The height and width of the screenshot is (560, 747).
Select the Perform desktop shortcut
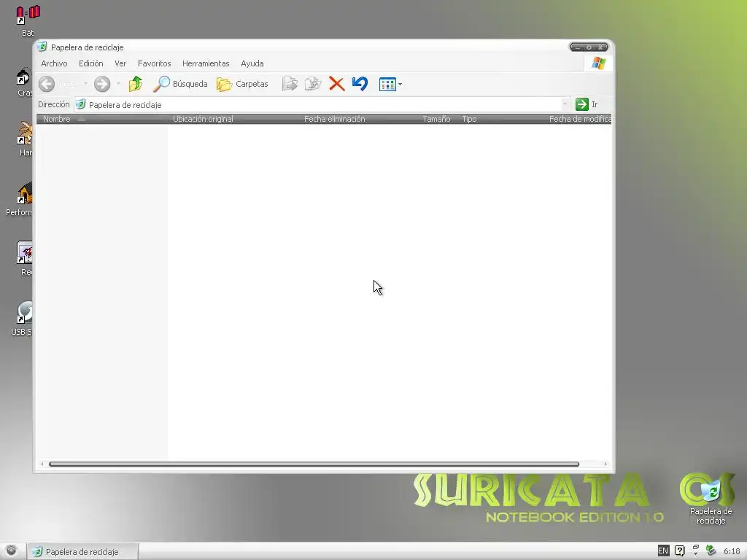click(19, 200)
